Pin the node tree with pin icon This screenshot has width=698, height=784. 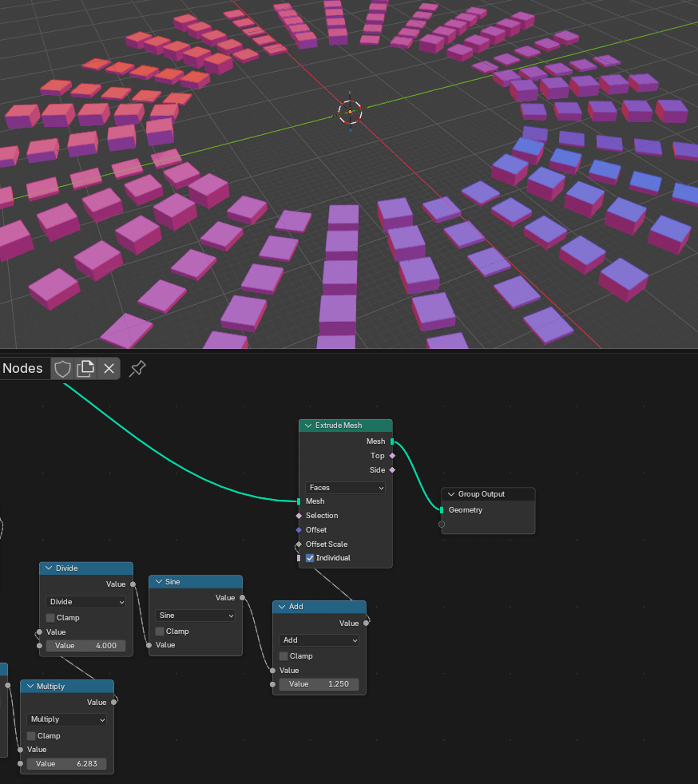click(137, 368)
